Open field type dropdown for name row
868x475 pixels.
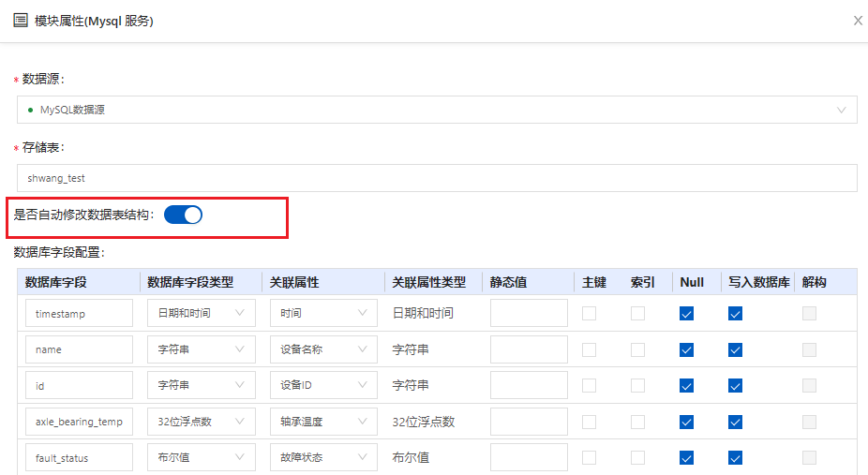[x=202, y=349]
